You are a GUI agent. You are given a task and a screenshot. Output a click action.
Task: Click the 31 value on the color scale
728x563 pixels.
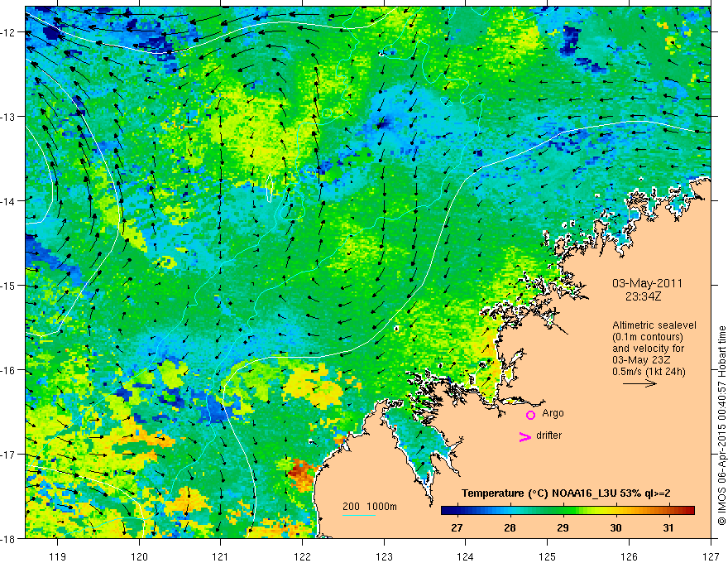668,527
